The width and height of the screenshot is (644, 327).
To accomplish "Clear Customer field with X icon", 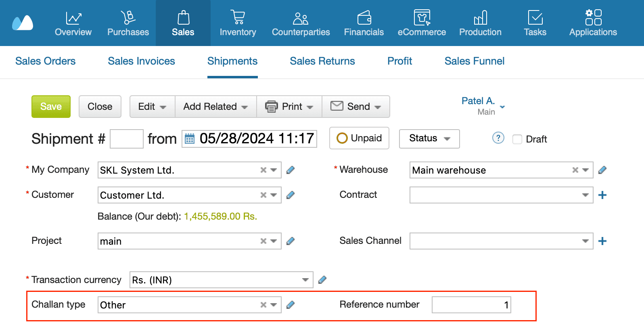I will tap(263, 195).
